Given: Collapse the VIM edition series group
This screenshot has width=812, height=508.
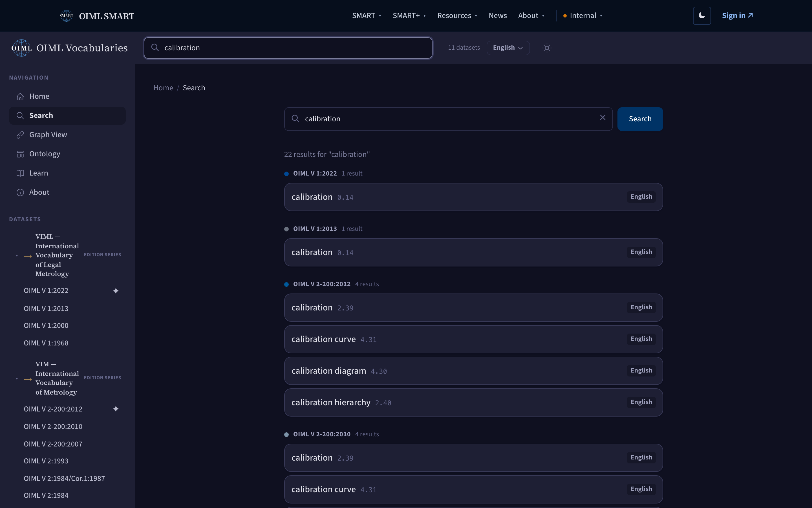Looking at the screenshot, I should tap(17, 379).
